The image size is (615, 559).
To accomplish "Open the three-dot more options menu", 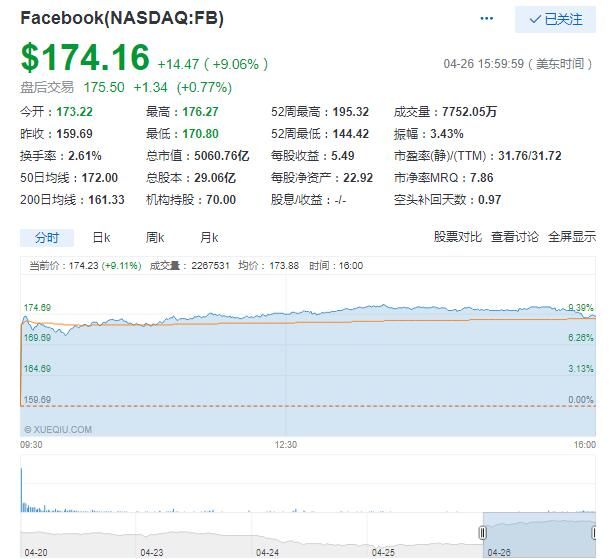I will (486, 18).
